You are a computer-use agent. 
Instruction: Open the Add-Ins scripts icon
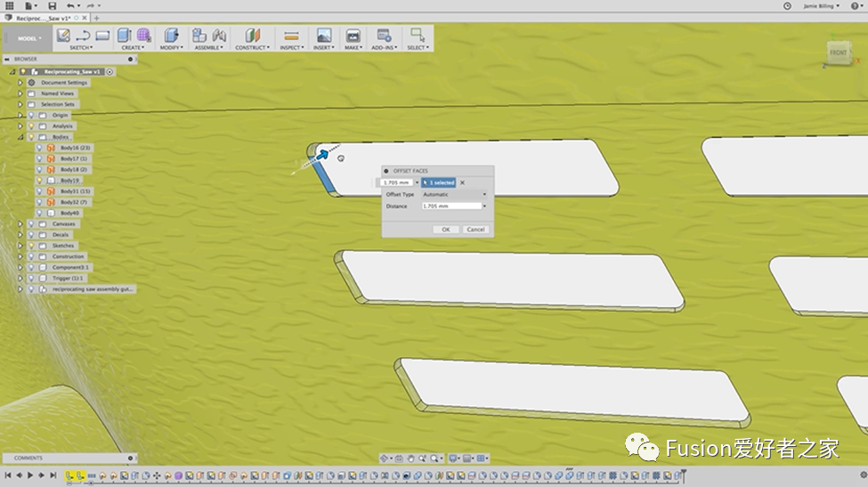click(x=385, y=36)
